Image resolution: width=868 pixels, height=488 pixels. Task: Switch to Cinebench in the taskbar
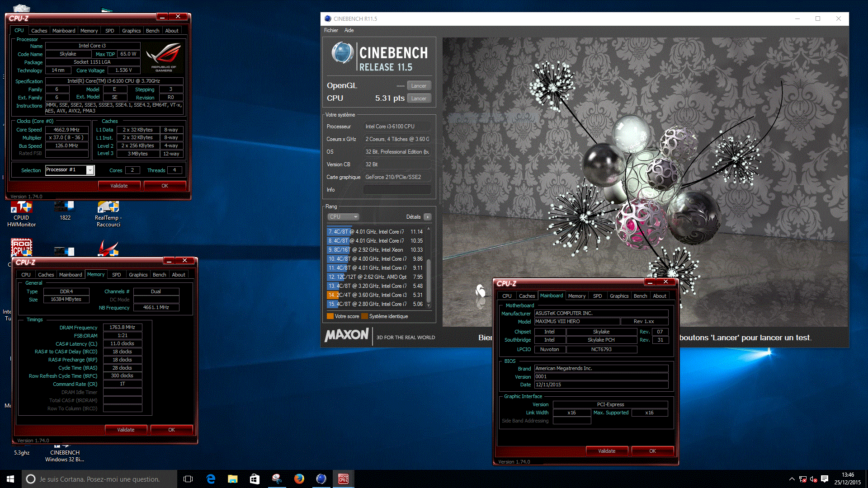point(321,479)
